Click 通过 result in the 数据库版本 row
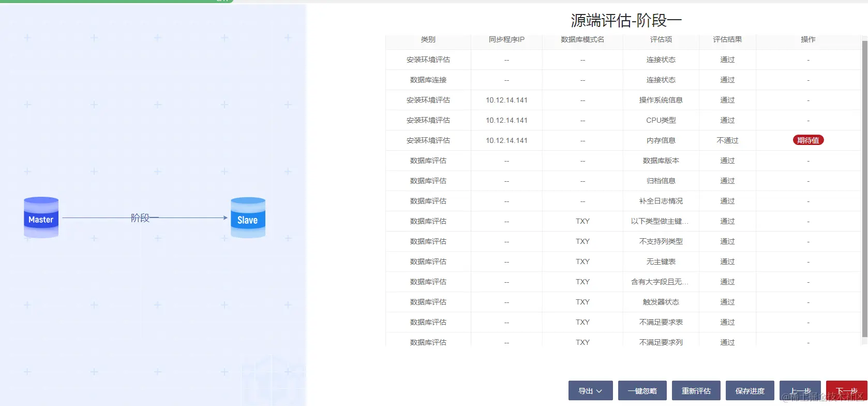 click(727, 161)
